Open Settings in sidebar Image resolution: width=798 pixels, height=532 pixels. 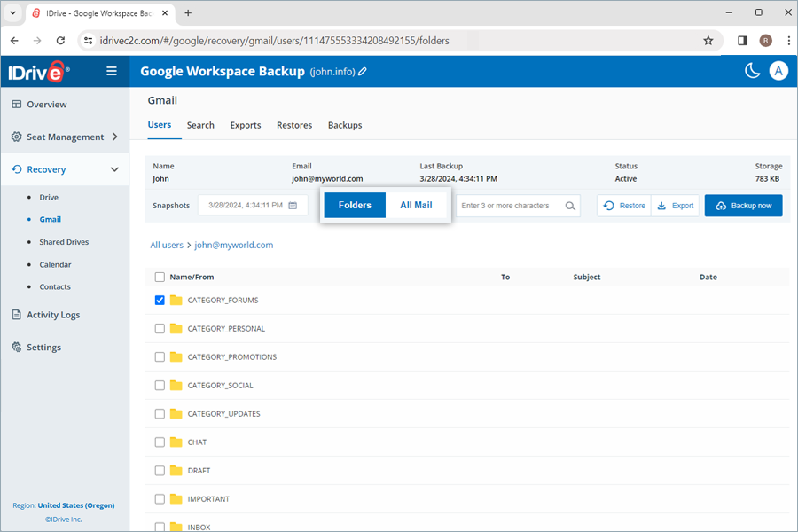(43, 348)
